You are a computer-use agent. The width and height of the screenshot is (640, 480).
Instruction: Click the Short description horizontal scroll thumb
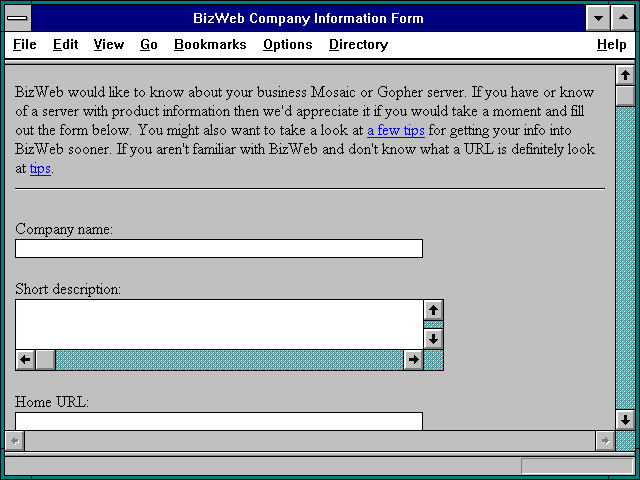coord(45,360)
